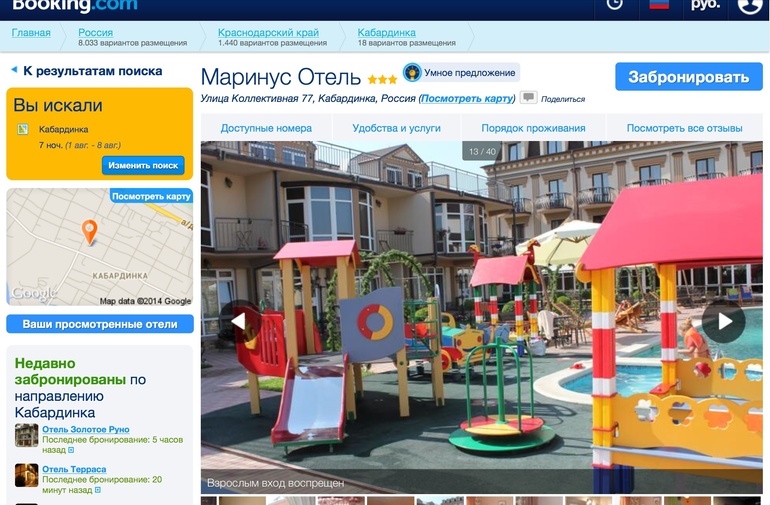Click the next photo arrow
This screenshot has height=505, width=770.
pos(723,321)
